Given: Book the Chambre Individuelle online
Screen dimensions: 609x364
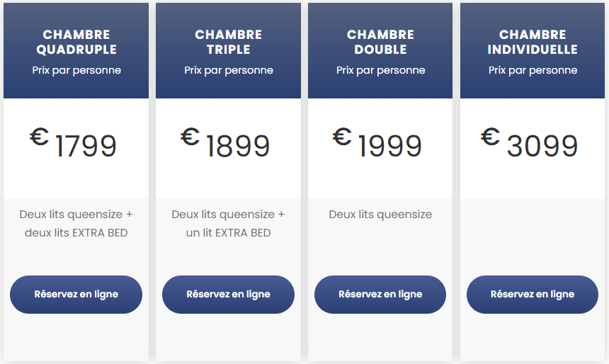Looking at the screenshot, I should (533, 294).
